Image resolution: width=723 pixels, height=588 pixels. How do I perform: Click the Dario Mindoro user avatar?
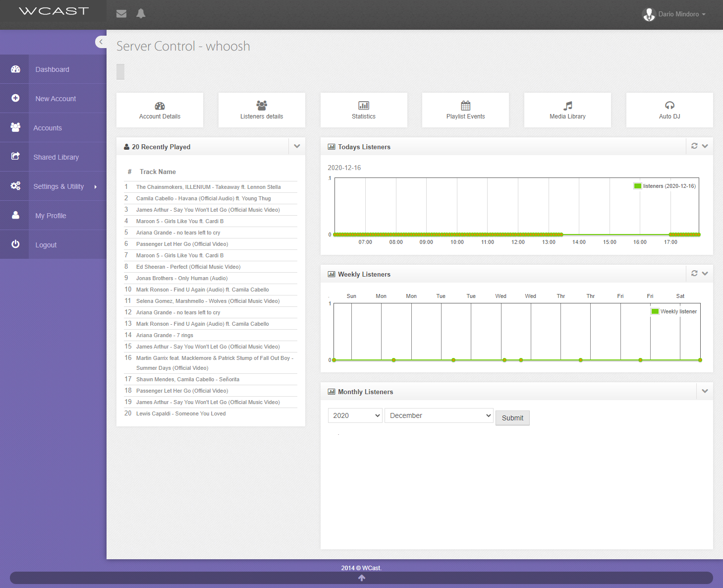(x=649, y=14)
